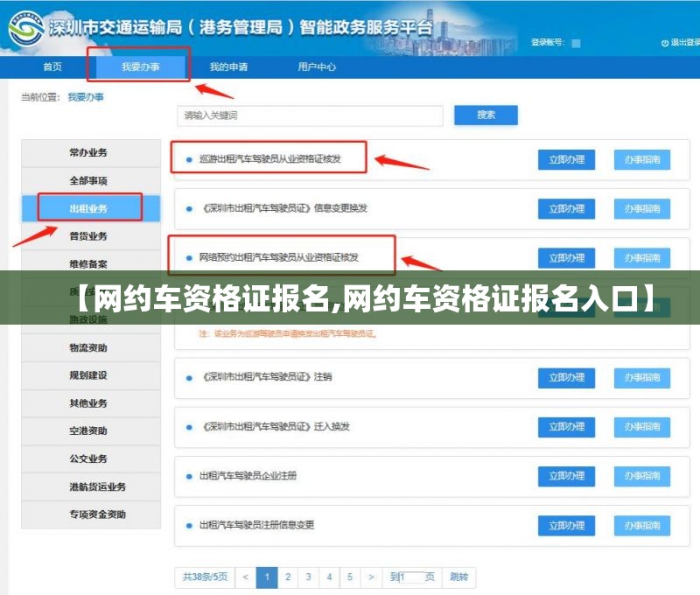Select 出租业务 in the sidebar
Image resolution: width=700 pixels, height=595 pixels.
91,208
